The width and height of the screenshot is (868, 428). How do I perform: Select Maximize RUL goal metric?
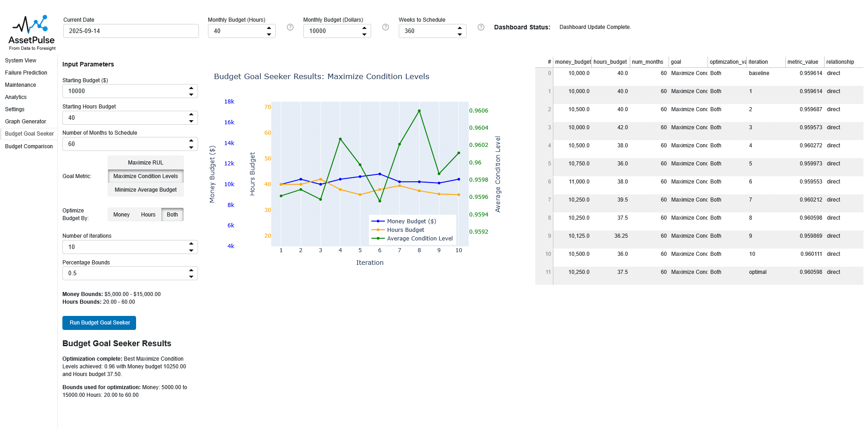pyautogui.click(x=146, y=163)
